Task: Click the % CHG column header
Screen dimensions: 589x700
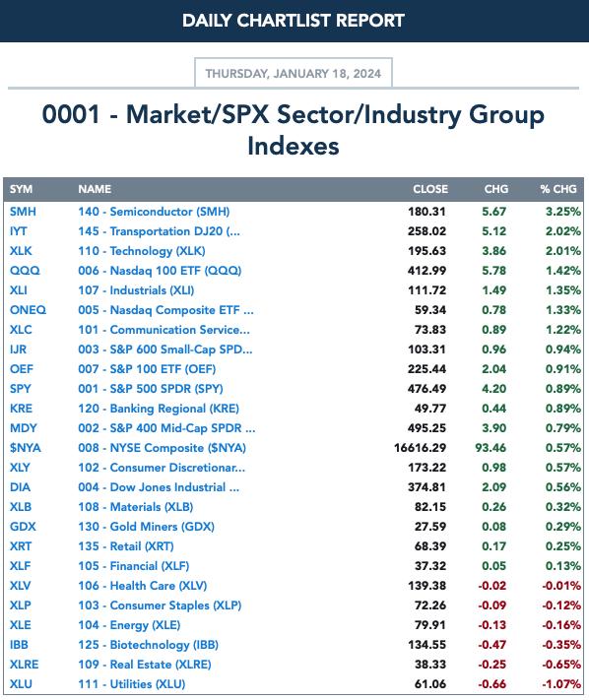Action: (558, 189)
